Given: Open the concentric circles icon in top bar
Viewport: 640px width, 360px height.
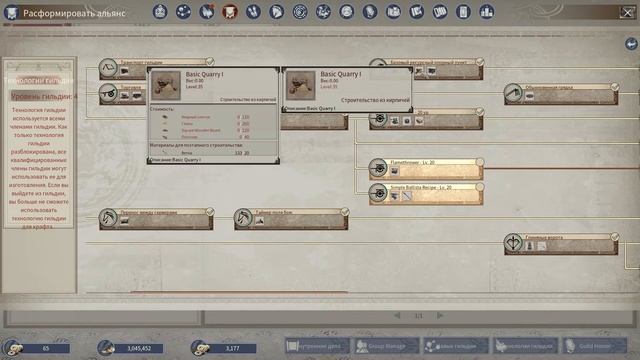Looking at the screenshot, I should tap(300, 12).
